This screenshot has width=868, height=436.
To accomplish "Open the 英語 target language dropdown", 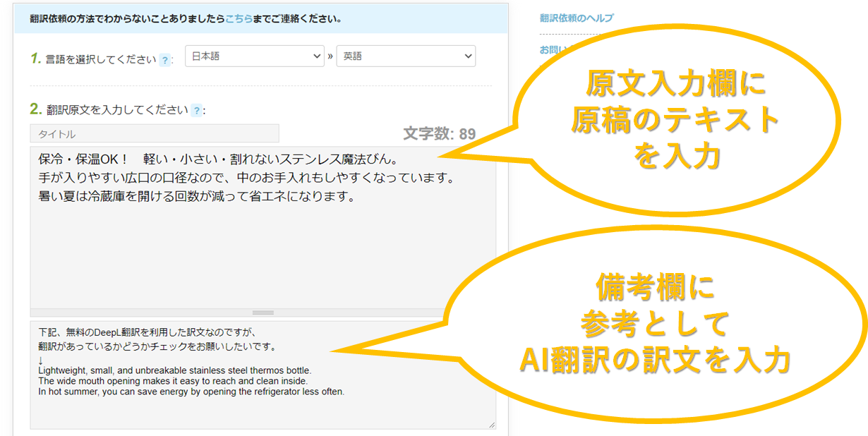I will point(406,56).
